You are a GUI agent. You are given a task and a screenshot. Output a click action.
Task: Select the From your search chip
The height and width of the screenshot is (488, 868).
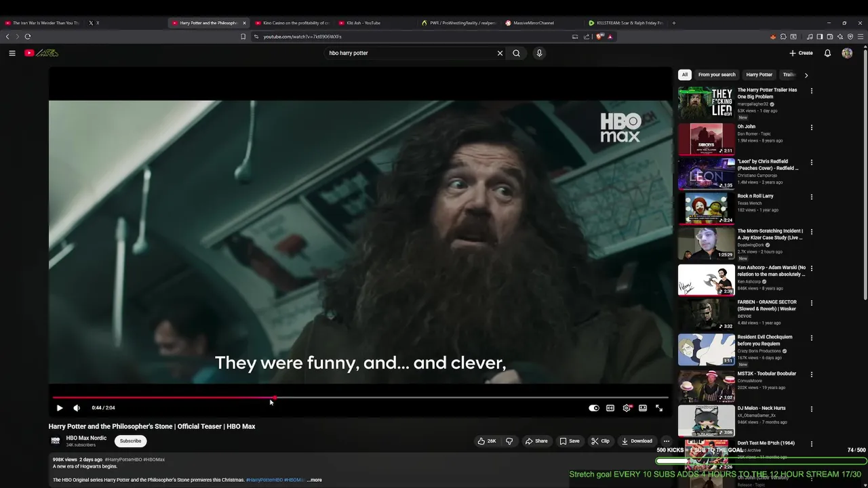tap(717, 75)
